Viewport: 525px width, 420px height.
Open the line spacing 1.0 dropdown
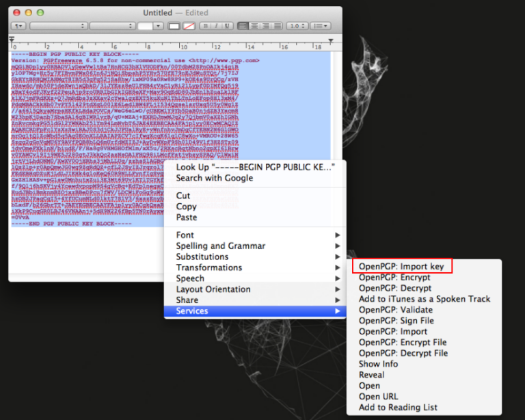297,26
